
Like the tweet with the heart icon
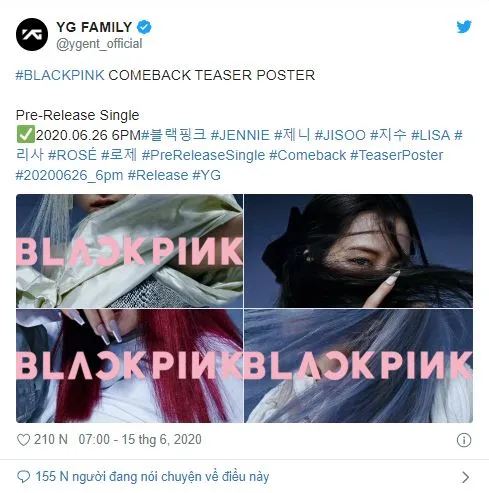[x=23, y=440]
